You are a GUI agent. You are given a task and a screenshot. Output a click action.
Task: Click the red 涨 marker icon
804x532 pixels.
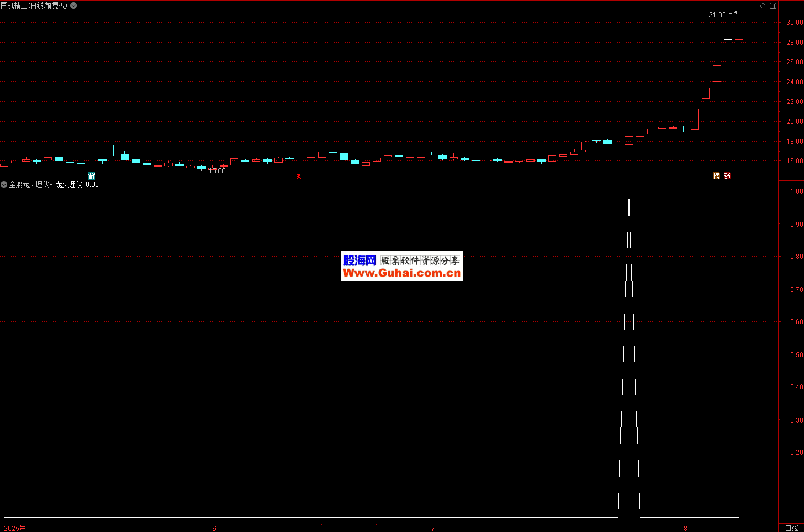click(727, 175)
